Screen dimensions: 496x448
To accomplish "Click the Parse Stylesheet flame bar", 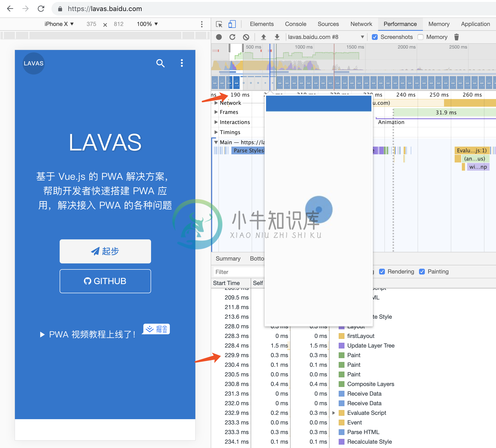I will pyautogui.click(x=248, y=150).
